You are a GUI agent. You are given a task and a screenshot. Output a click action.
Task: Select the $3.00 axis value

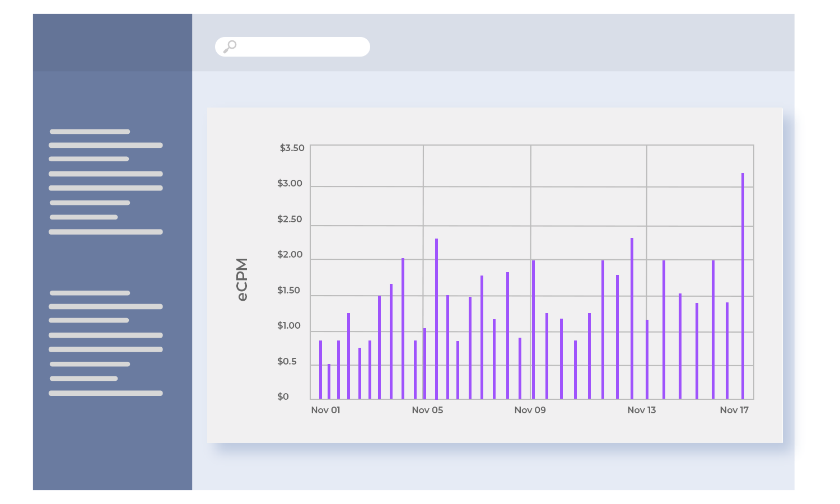point(290,183)
